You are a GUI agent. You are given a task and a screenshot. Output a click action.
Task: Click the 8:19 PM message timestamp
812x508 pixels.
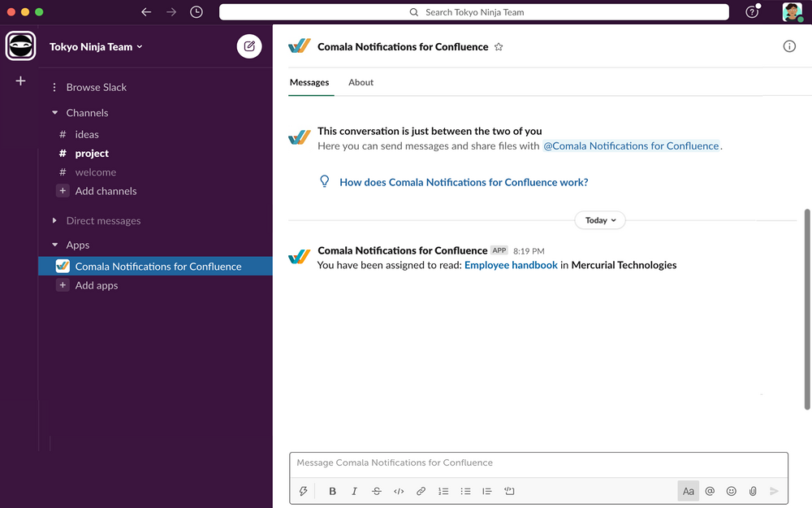[529, 251]
